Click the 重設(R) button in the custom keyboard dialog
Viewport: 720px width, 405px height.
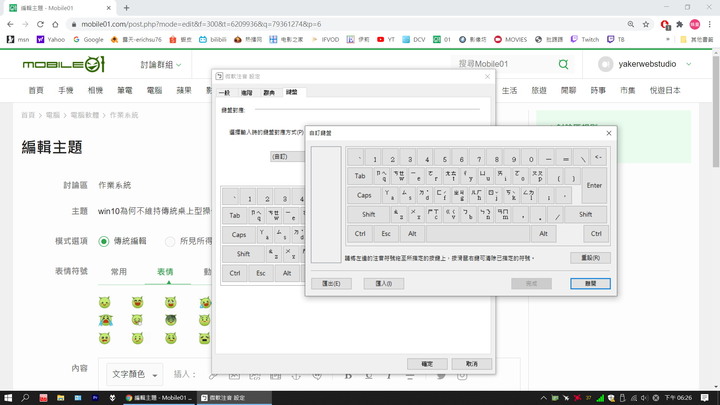coord(590,258)
